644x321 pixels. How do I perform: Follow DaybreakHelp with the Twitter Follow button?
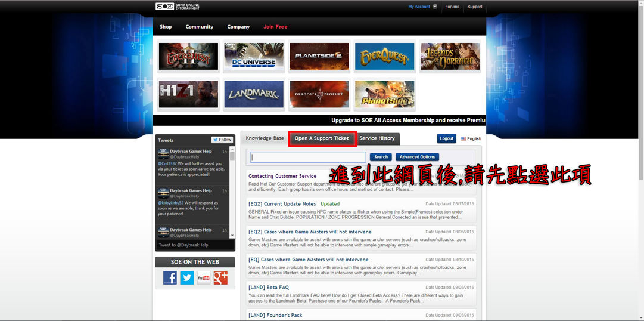[222, 140]
